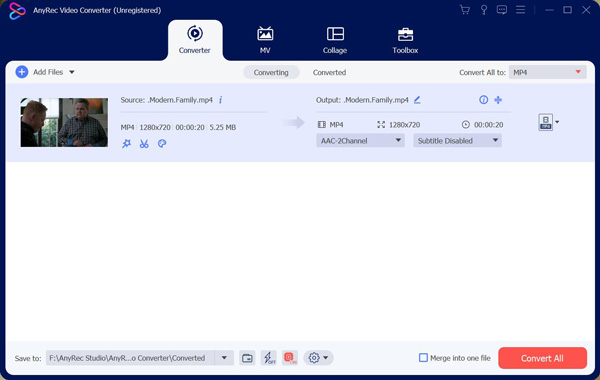
Task: Expand the format profile arrow
Action: (557, 122)
